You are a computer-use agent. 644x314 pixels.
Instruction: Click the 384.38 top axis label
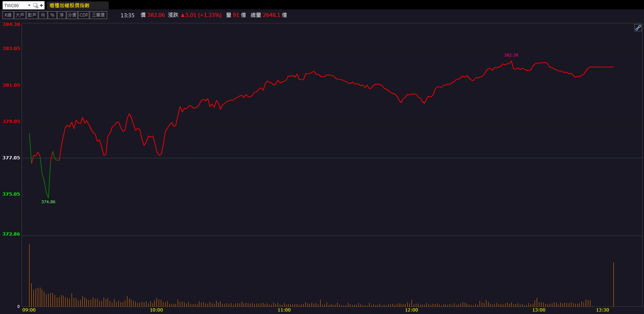click(11, 24)
